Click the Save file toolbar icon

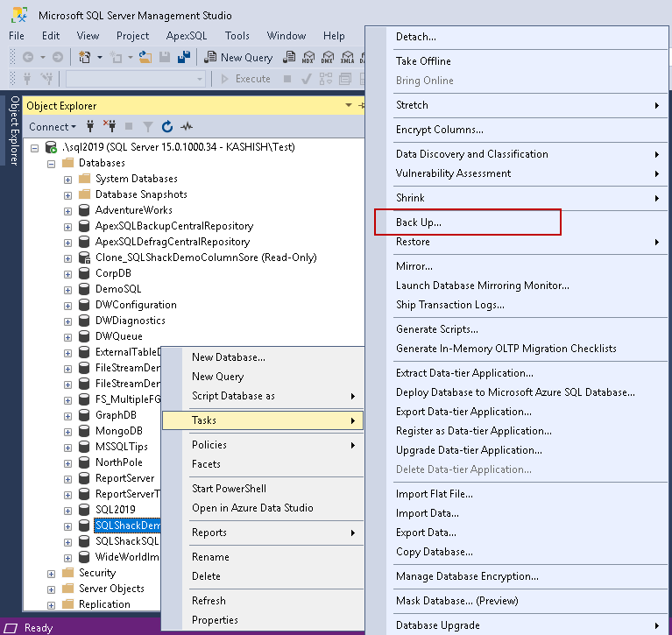[165, 58]
